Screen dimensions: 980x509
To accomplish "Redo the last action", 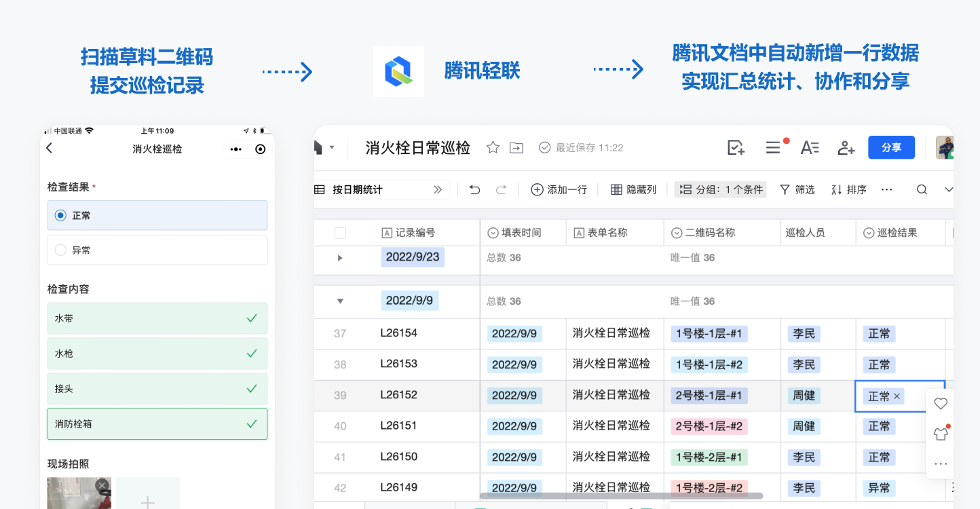I will point(501,189).
